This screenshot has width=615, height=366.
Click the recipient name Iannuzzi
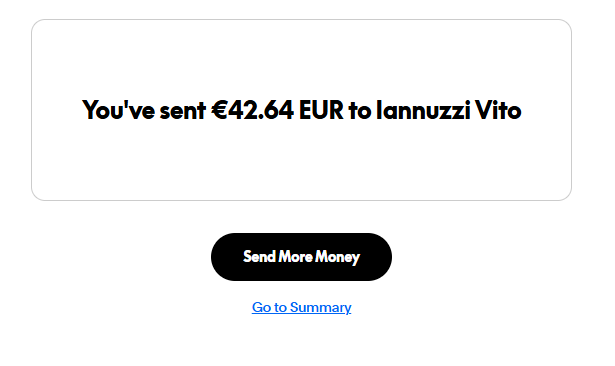coord(423,110)
